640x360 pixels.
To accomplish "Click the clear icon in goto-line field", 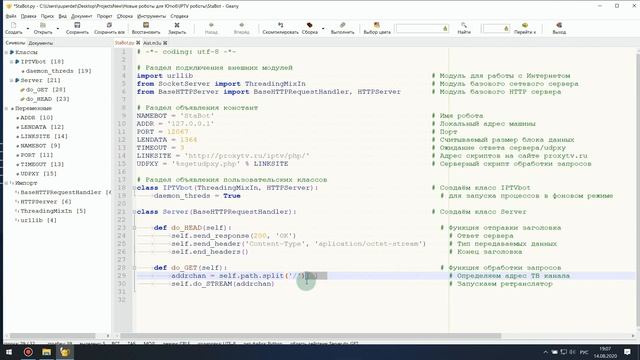I will [x=506, y=29].
